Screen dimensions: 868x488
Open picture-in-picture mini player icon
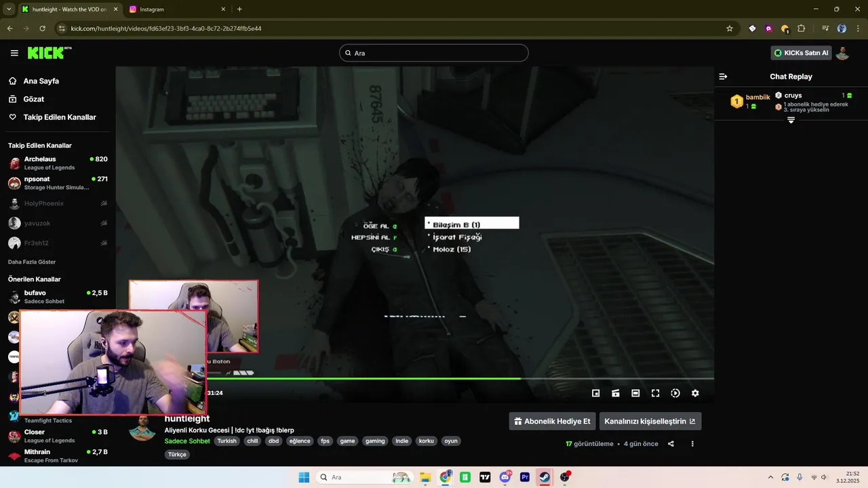(596, 393)
